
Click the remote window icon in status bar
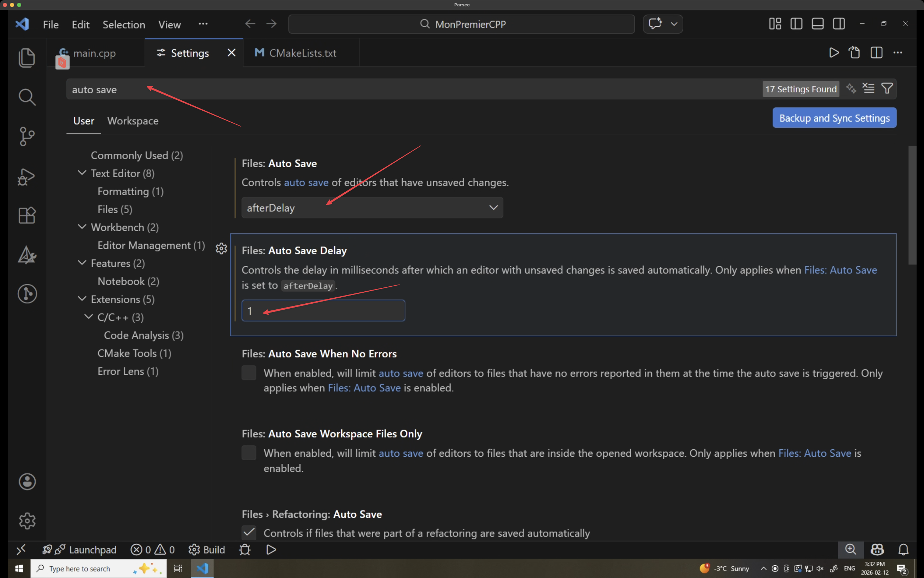coord(21,550)
